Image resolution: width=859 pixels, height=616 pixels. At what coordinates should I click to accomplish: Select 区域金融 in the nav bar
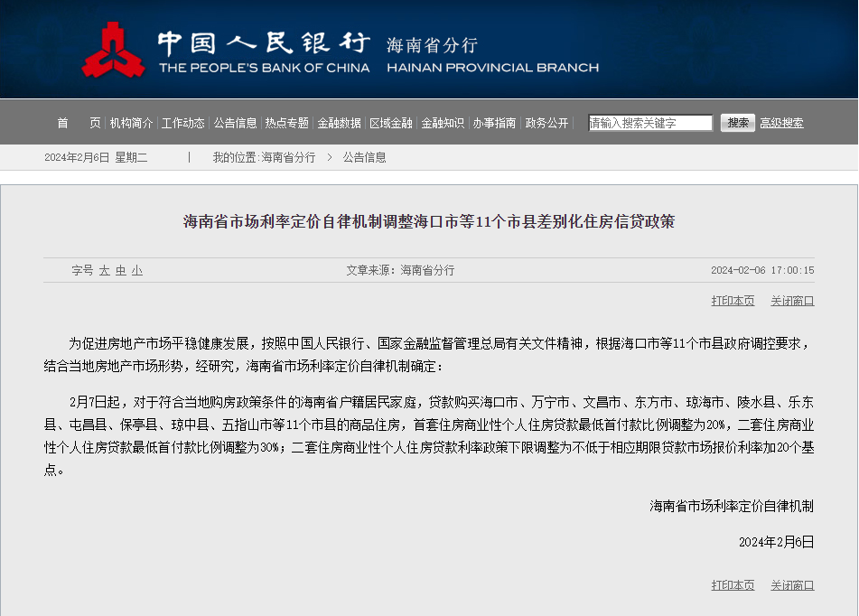pyautogui.click(x=390, y=123)
